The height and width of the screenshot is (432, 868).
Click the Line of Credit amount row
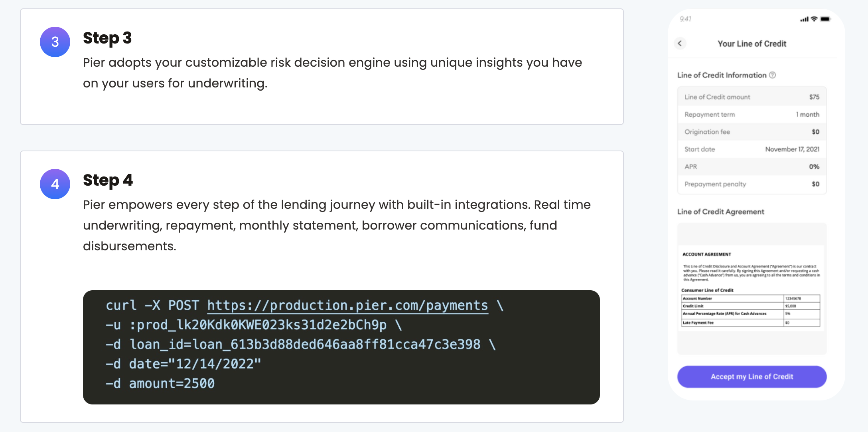pyautogui.click(x=752, y=97)
